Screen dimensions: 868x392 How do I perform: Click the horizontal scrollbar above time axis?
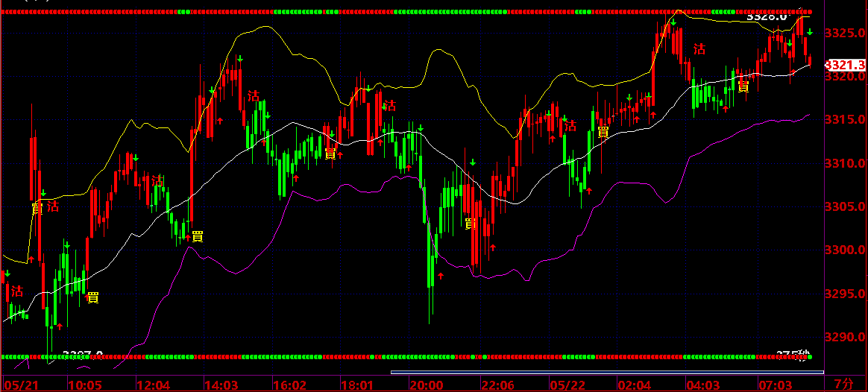coord(607,372)
